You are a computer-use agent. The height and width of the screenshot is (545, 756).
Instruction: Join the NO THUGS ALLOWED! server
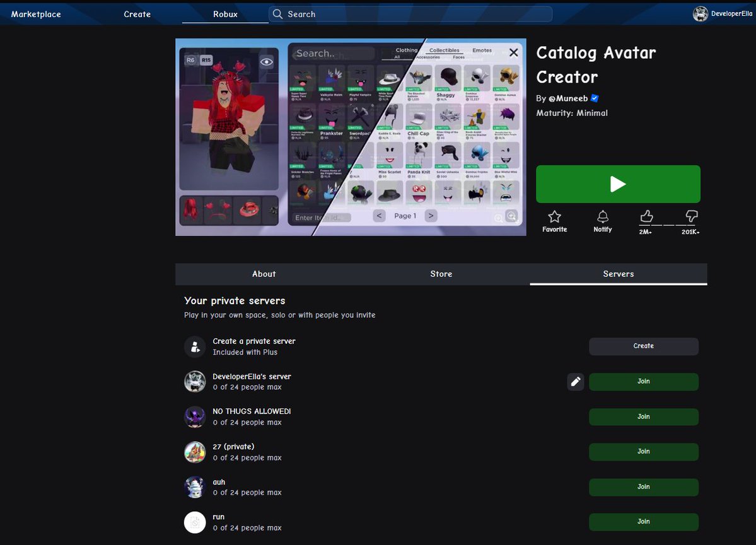644,417
